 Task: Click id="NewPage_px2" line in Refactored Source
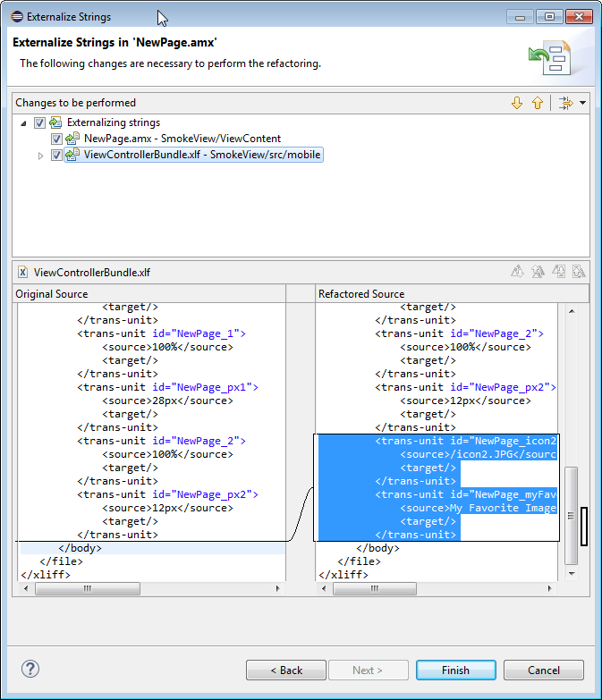click(x=466, y=387)
